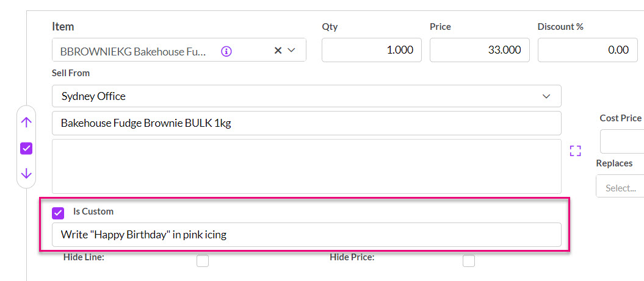This screenshot has width=644, height=281.
Task: Toggle the line selection checkbox
Action: [x=26, y=148]
